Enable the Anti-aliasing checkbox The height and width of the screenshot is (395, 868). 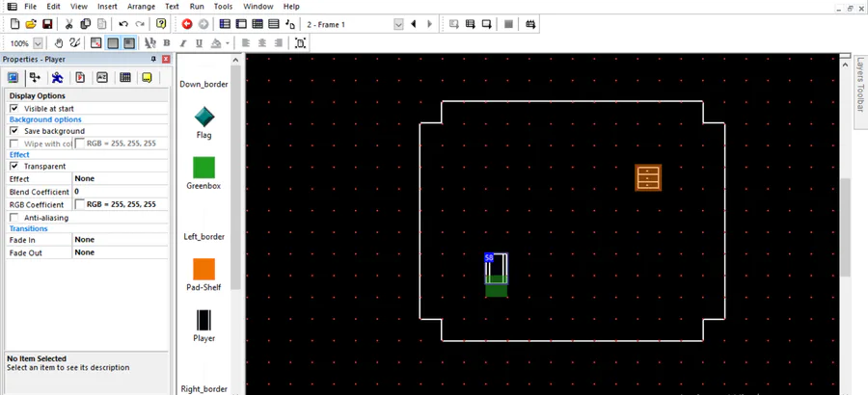click(14, 218)
